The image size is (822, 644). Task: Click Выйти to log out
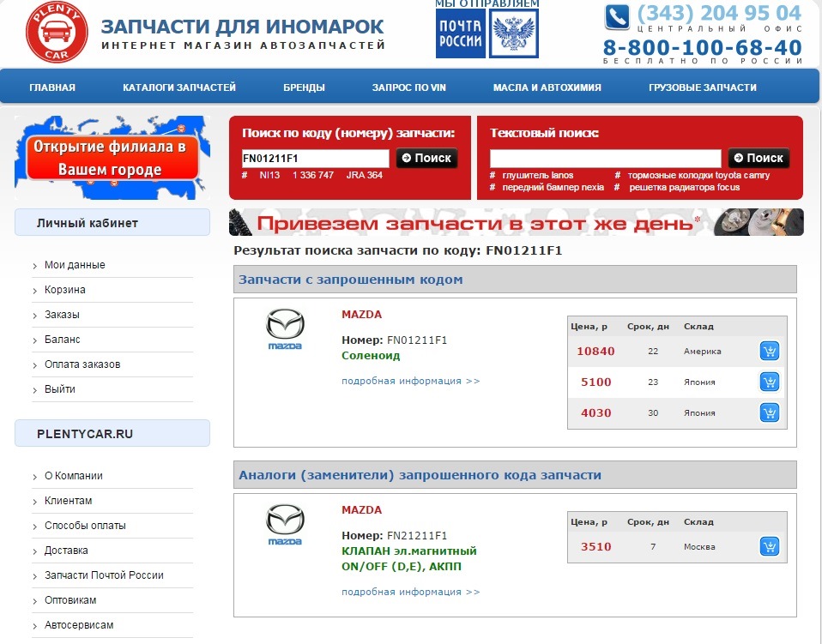point(60,389)
